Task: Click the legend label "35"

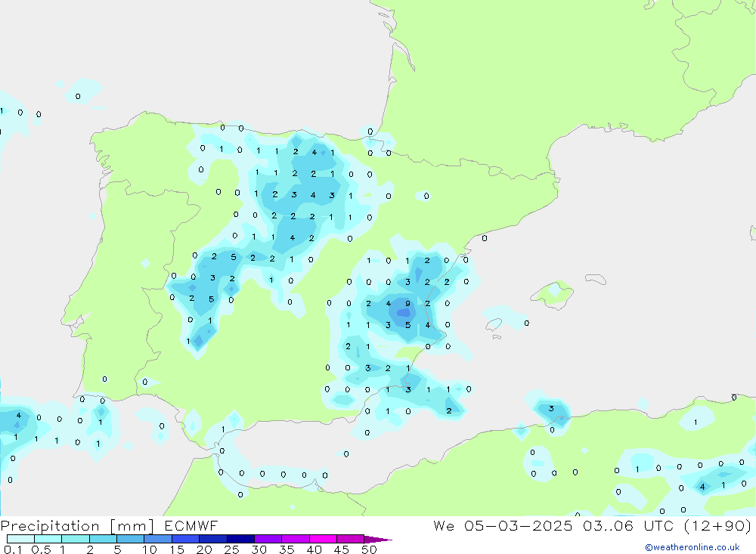Action: point(287,549)
